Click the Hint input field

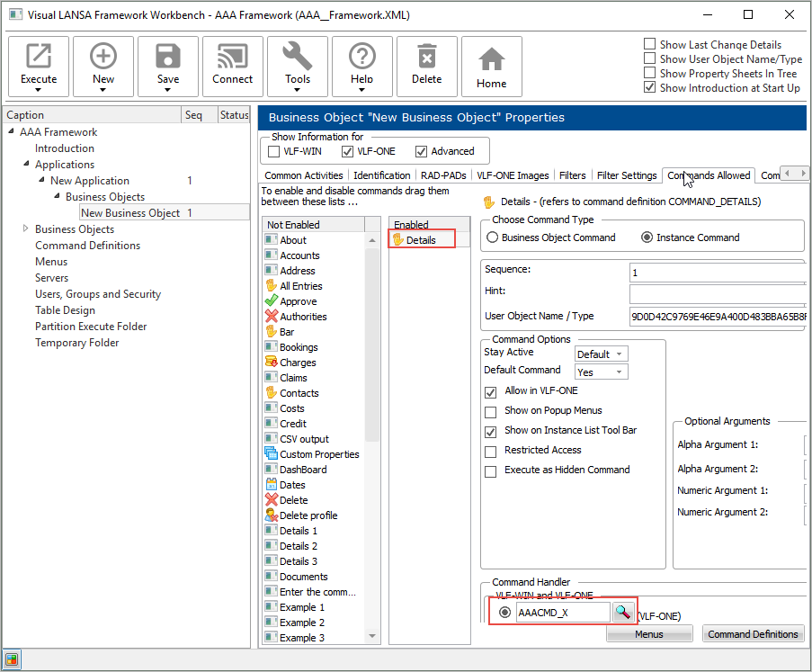pos(717,293)
